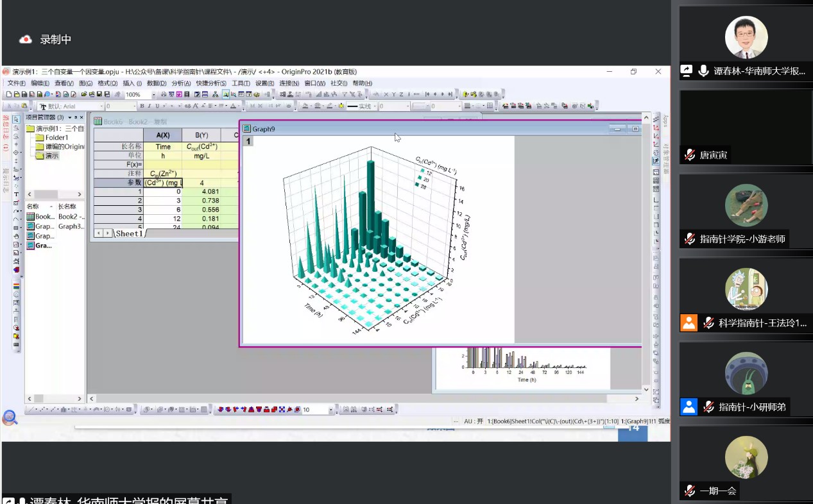813x504 pixels.
Task: Toggle mute for 唐寅寅 participant
Action: click(x=690, y=155)
